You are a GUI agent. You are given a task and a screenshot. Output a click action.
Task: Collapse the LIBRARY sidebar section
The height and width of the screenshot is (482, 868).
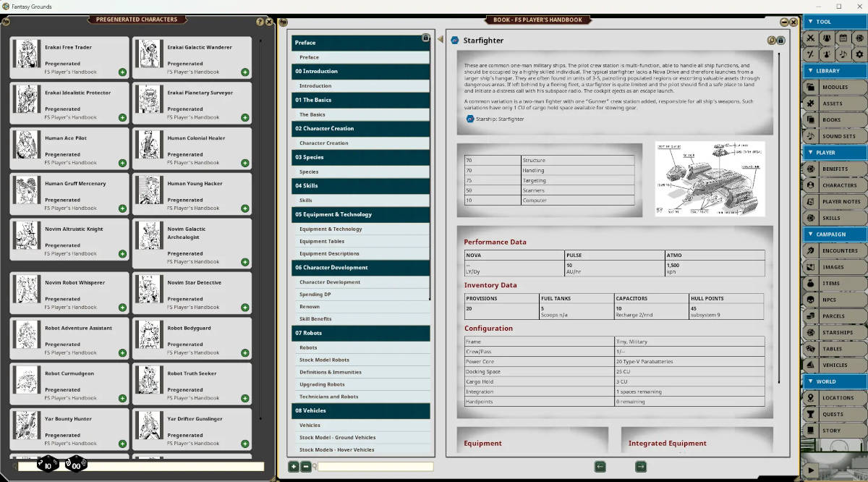[835, 71]
